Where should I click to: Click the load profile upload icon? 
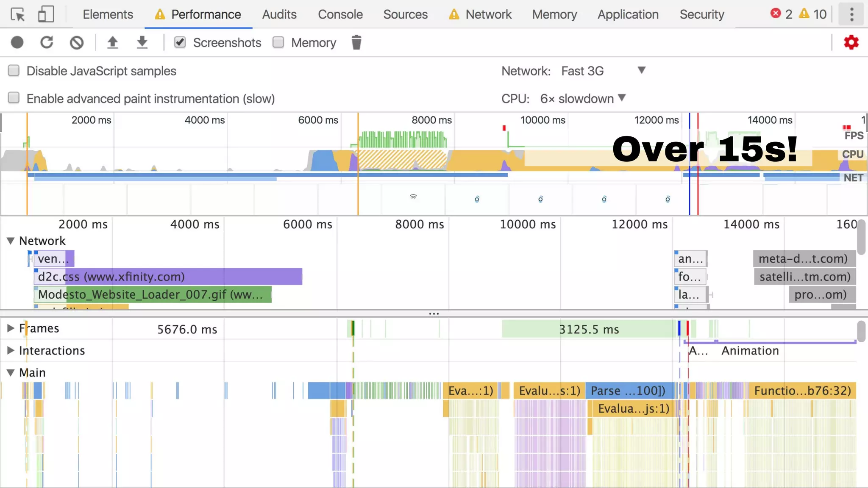[112, 42]
